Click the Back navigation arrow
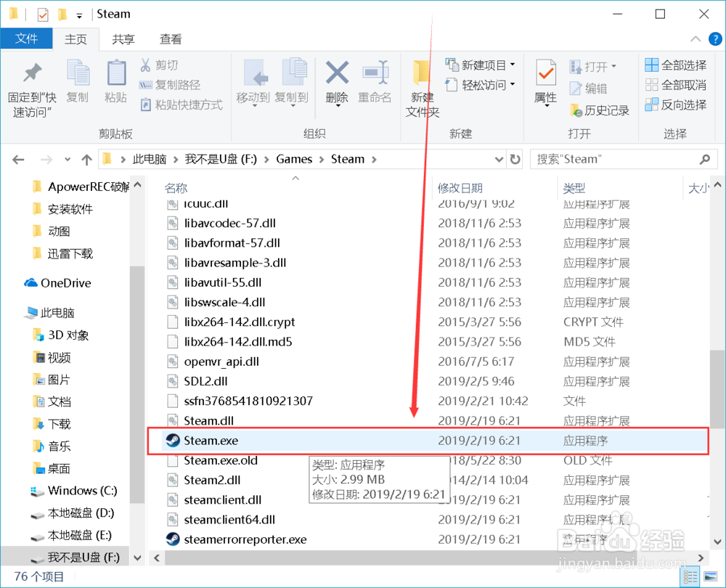The image size is (726, 588). 19,160
